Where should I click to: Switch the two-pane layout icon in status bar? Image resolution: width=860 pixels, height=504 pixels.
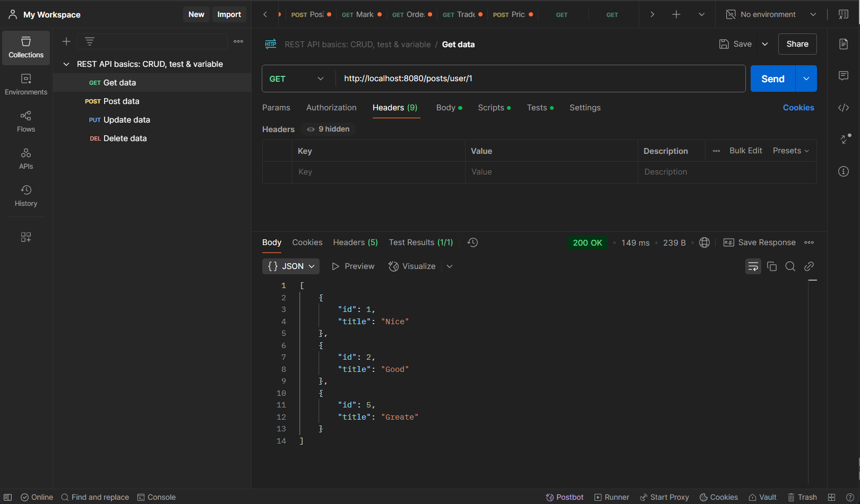pos(832,497)
